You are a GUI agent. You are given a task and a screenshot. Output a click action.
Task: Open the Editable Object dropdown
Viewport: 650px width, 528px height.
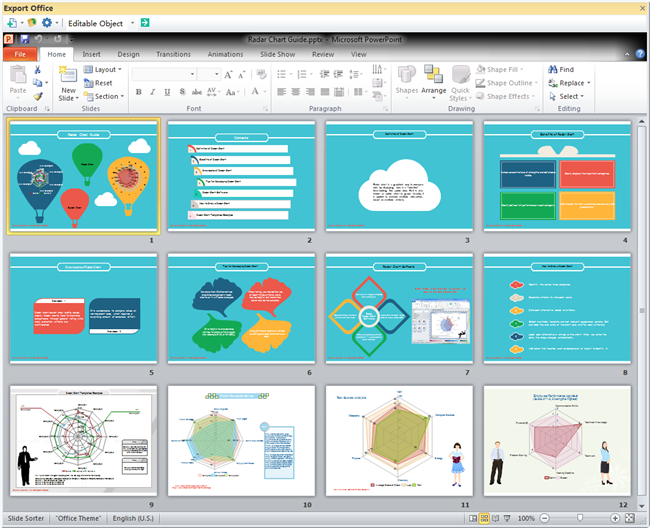(133, 23)
